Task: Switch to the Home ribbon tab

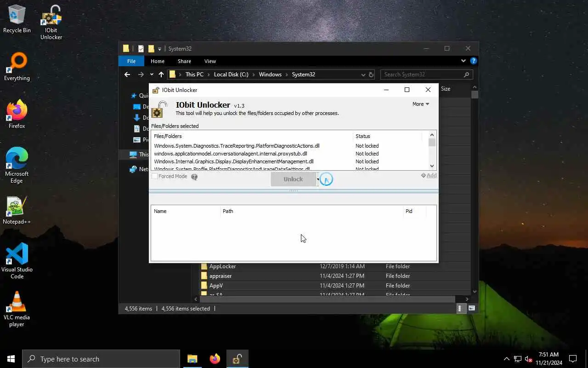Action: click(x=158, y=61)
